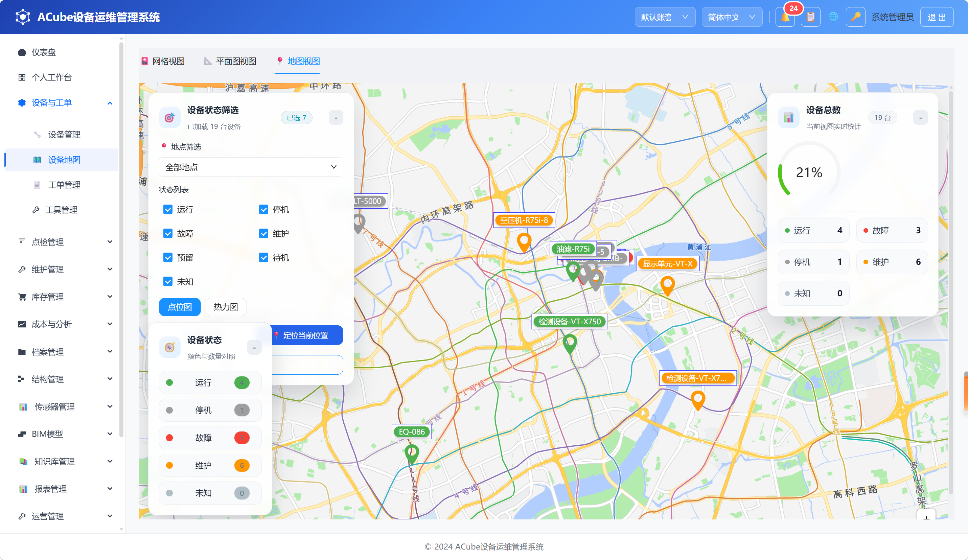Click the orange 维护 count badge 6
The image size is (968, 560).
click(241, 465)
